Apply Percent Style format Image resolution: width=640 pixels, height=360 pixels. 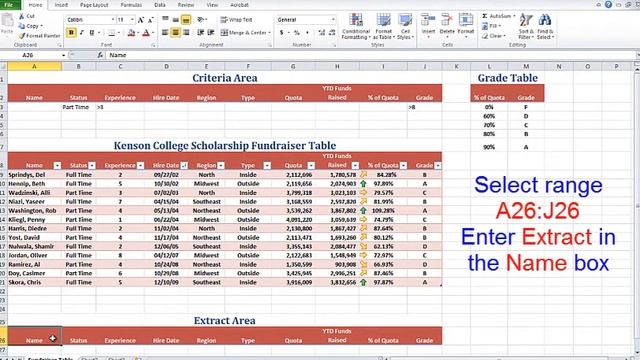pos(297,32)
